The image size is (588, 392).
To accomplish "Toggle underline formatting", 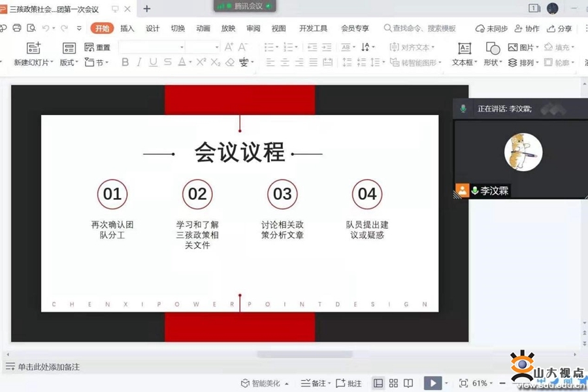I will pos(153,63).
